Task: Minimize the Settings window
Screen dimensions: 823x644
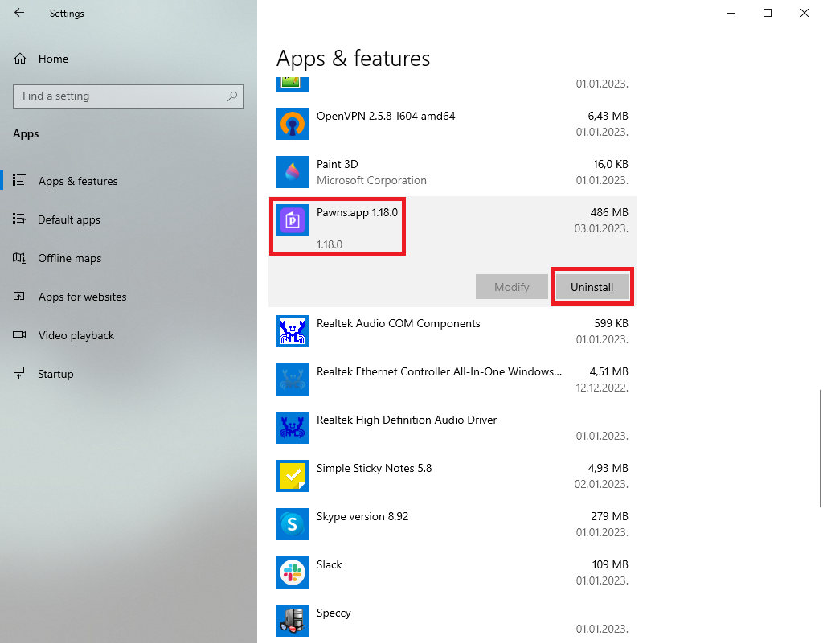Action: (x=731, y=13)
